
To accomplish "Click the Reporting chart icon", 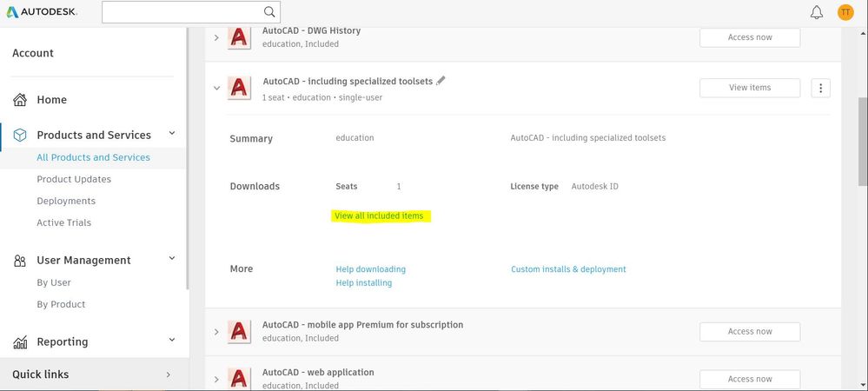I will pyautogui.click(x=20, y=341).
